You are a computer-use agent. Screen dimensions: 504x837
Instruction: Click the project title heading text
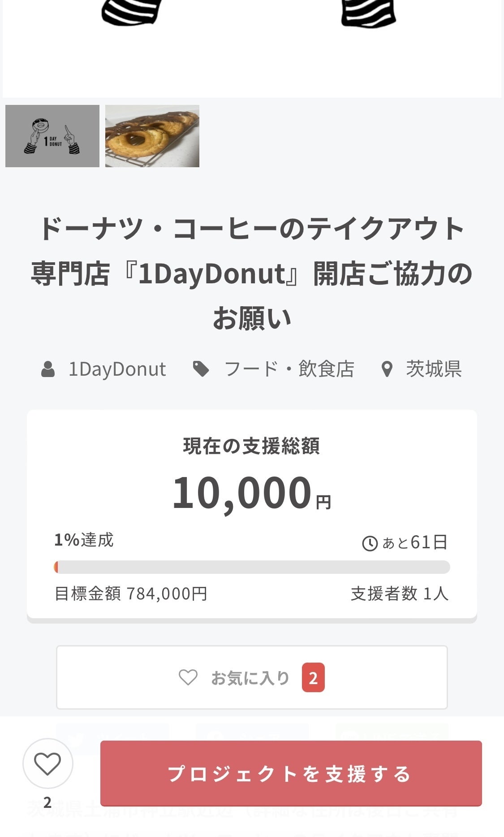point(252,273)
